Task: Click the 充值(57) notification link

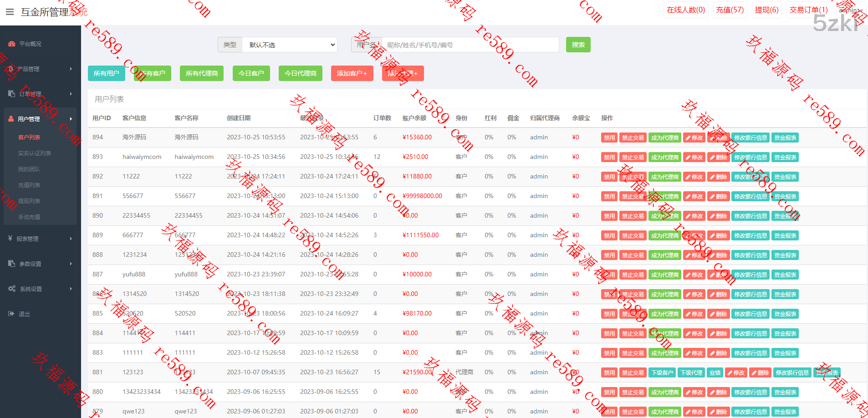Action: 730,10
